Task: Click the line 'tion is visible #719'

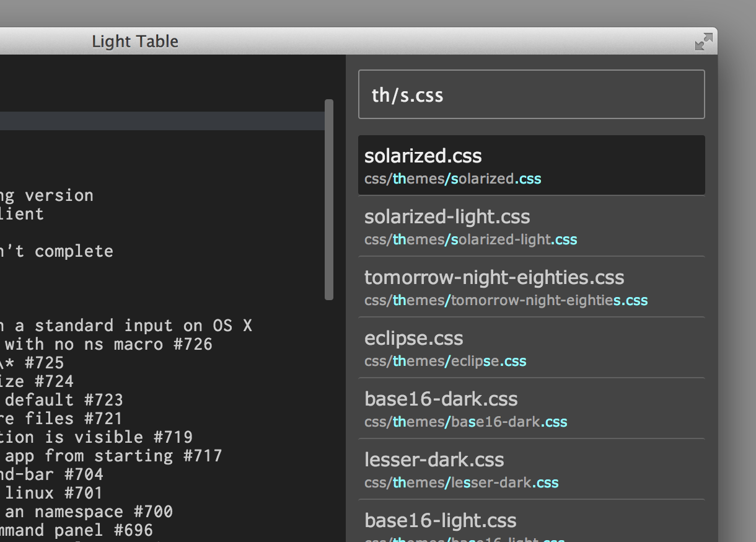Action: tap(96, 437)
